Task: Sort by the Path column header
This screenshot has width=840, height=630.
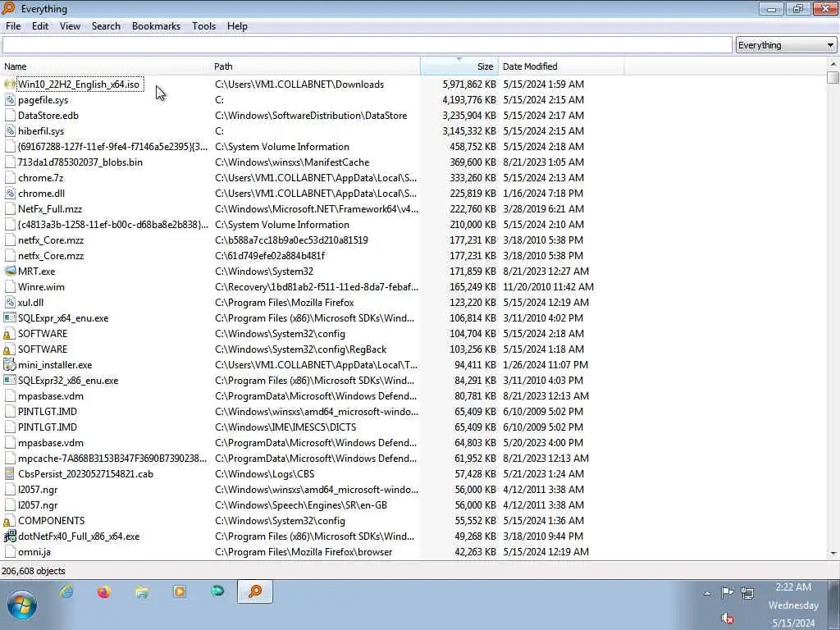Action: (x=316, y=66)
